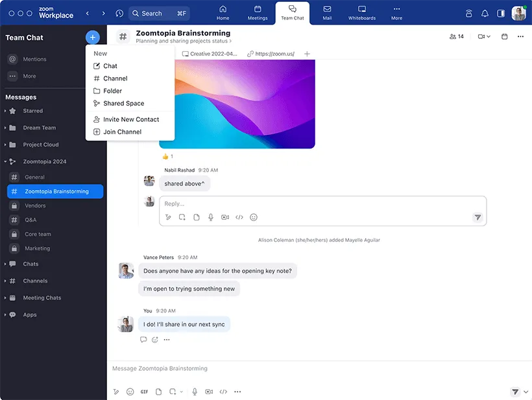Open the phone handset icon in top bar
The height and width of the screenshot is (400, 532).
coord(468,13)
